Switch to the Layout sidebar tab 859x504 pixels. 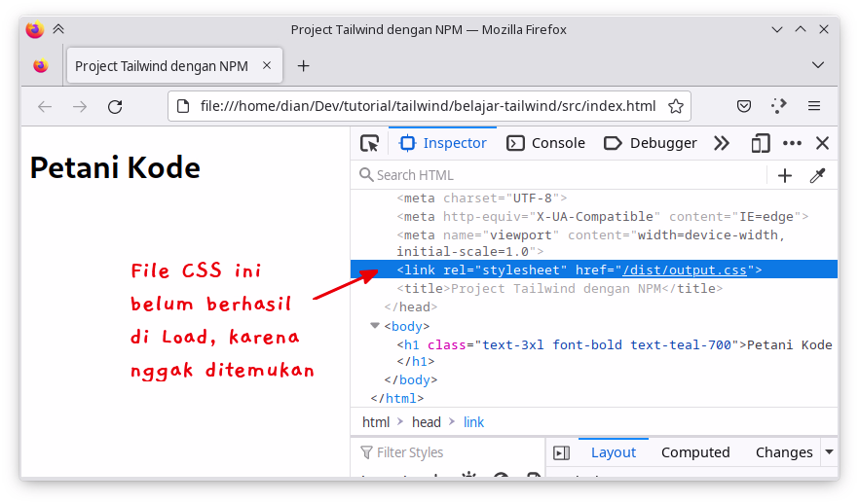[x=613, y=452]
